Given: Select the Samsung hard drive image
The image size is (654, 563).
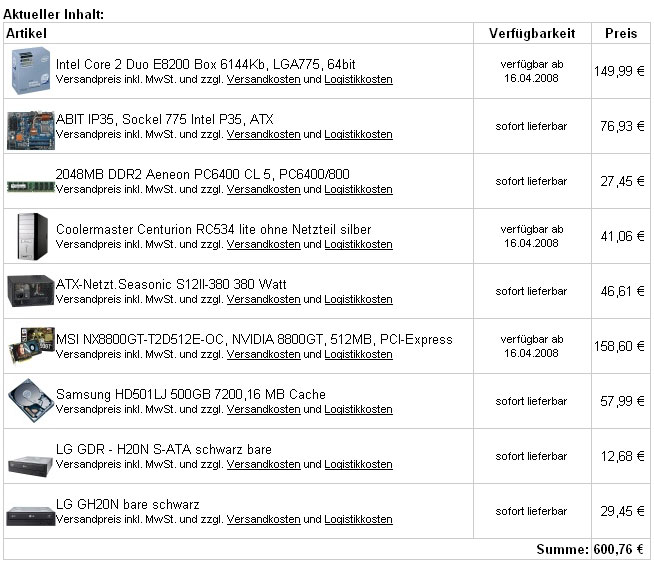Looking at the screenshot, I should [31, 401].
